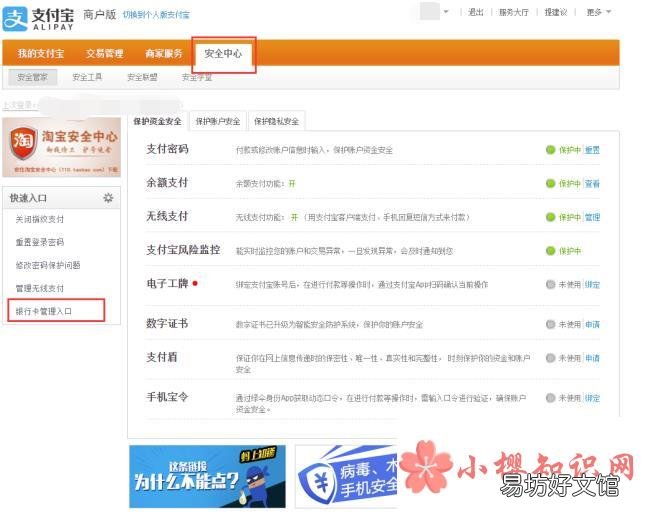Click grey status dot for 手机宝令 row
Image resolution: width=647 pixels, height=517 pixels.
coord(550,398)
